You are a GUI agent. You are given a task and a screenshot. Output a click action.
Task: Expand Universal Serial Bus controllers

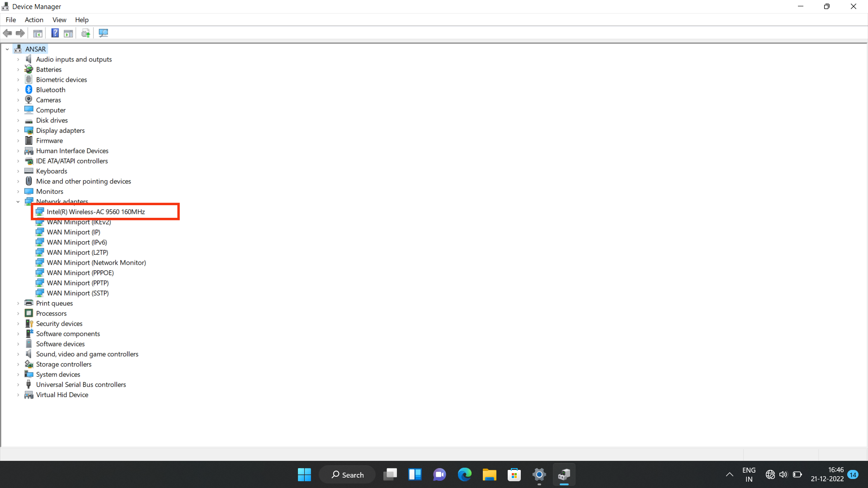18,384
